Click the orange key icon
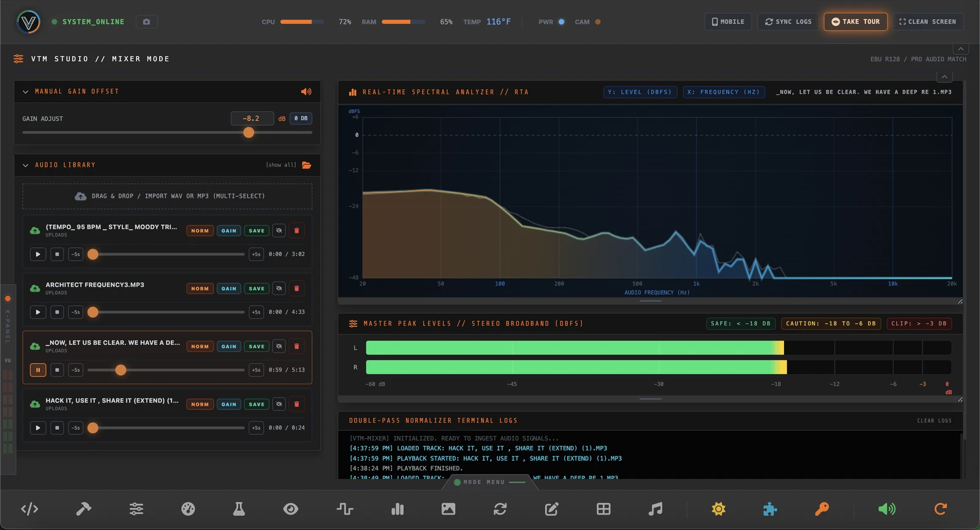Image resolution: width=980 pixels, height=530 pixels. 822,509
